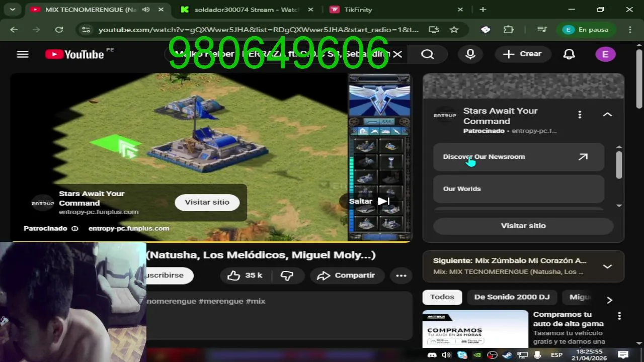Open the network tray icon

[522, 355]
